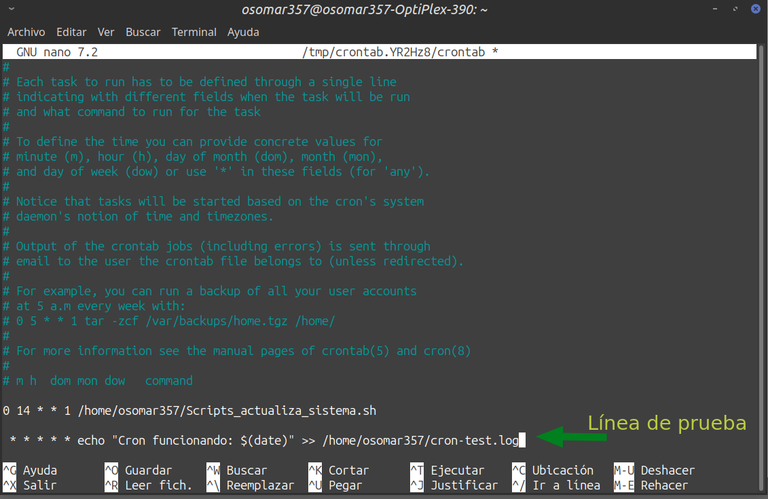Maximize the terminal window
Viewport: 768px width, 499px height.
tap(735, 9)
